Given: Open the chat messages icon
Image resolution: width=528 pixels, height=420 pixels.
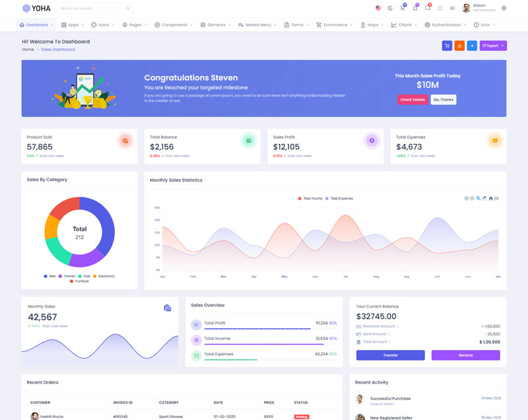Looking at the screenshot, I should pos(428,8).
